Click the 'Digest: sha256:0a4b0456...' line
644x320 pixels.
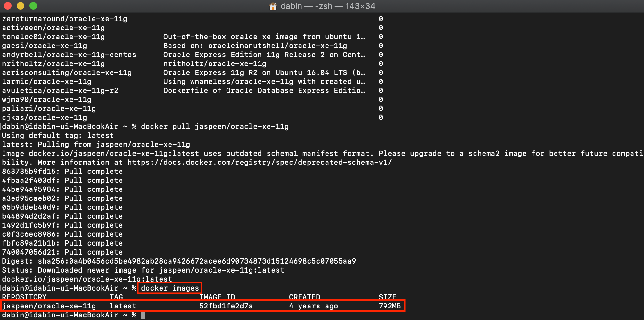[x=179, y=261]
